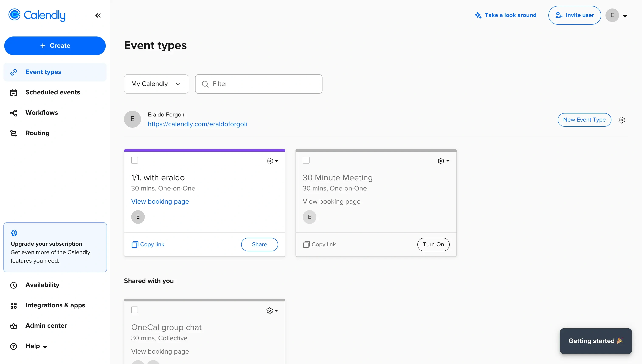Click the Event types sidebar icon
The image size is (642, 364).
[x=14, y=72]
